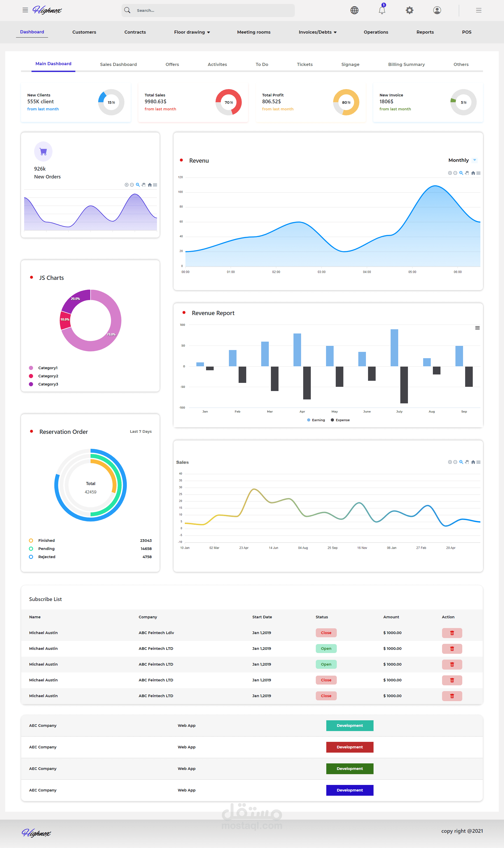
Task: Click the Open status button on second row
Action: 326,648
